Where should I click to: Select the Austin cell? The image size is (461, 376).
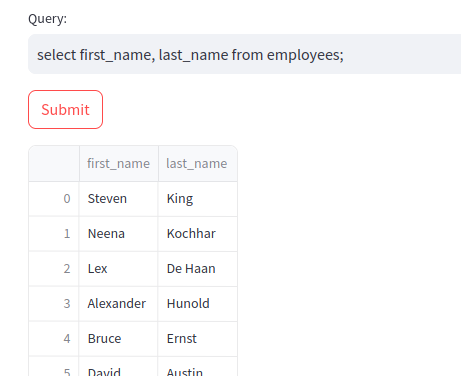coord(198,367)
